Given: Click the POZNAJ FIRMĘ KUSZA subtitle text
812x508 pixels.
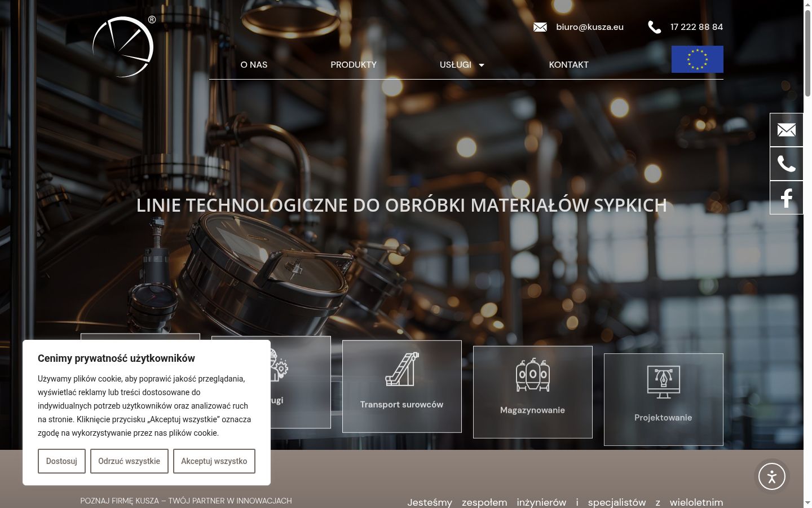Looking at the screenshot, I should click(186, 501).
